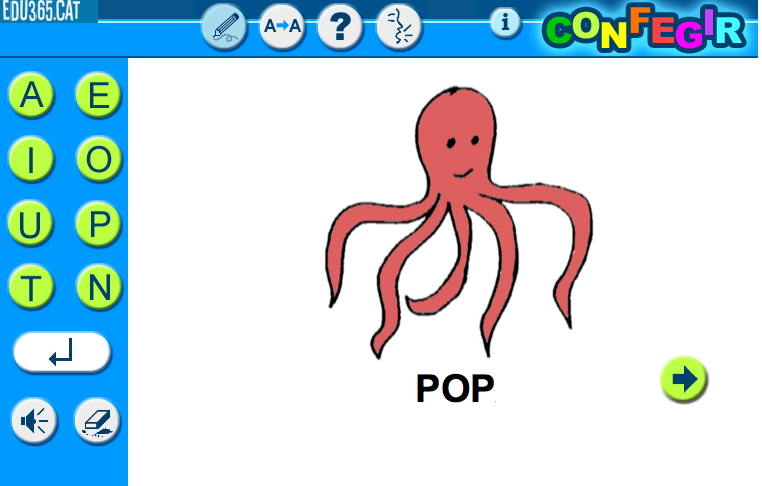This screenshot has width=762, height=486.
Task: Toggle the A→A letter case button
Action: [282, 26]
